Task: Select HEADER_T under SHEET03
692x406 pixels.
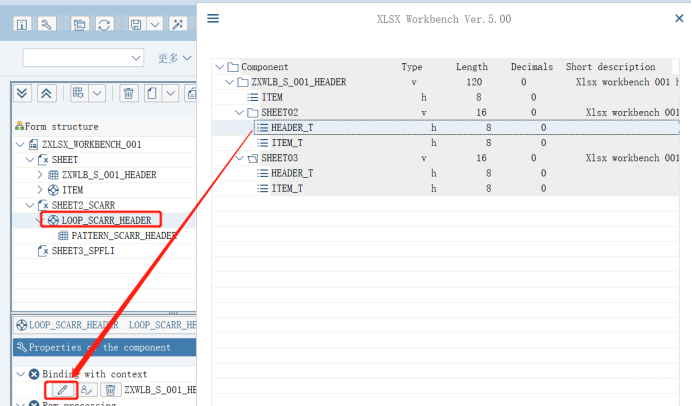Action: pos(292,173)
